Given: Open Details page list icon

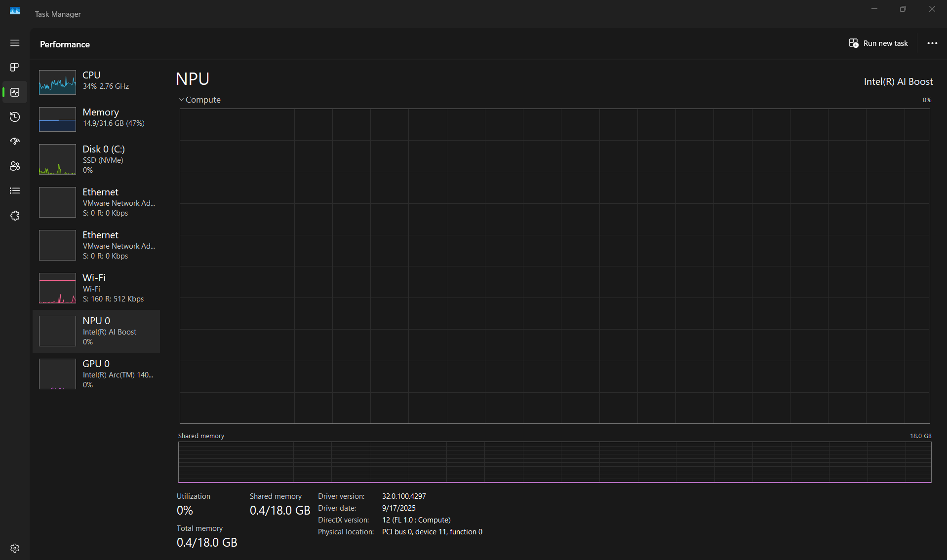Looking at the screenshot, I should [x=15, y=191].
